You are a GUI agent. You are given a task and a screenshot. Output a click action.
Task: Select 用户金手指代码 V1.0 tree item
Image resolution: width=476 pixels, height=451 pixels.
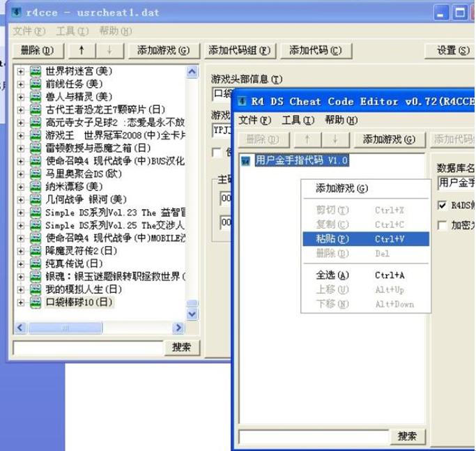(302, 160)
